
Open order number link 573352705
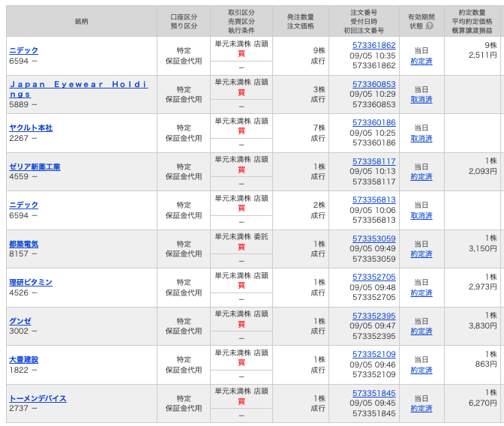pyautogui.click(x=373, y=277)
